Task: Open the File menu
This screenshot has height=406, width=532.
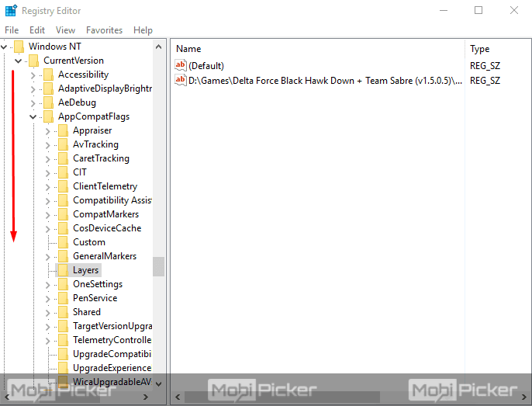Action: pyautogui.click(x=12, y=30)
